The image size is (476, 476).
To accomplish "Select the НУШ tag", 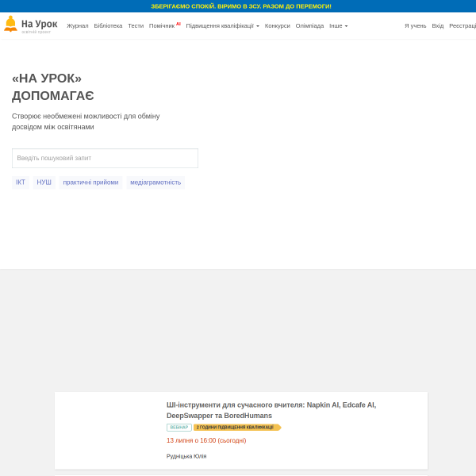I will click(44, 182).
